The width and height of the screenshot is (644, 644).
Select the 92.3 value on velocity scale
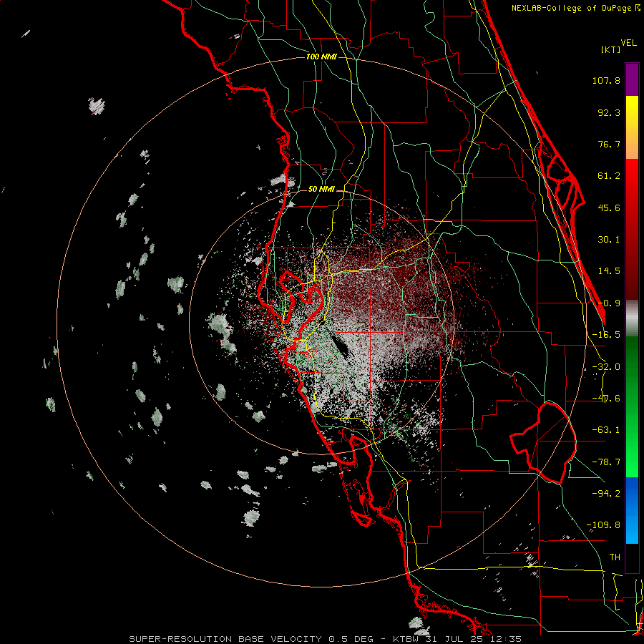point(609,112)
